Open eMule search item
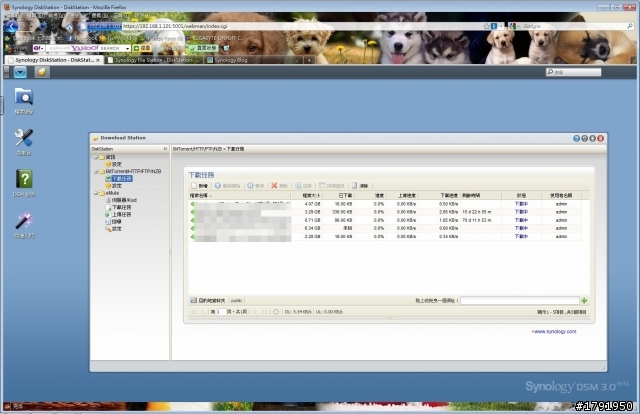This screenshot has width=640, height=414. pos(113,222)
